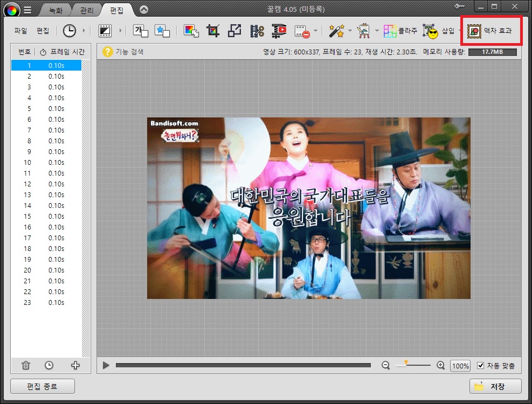Select frame 12 row
Image resolution: width=532 pixels, height=404 pixels.
pyautogui.click(x=46, y=184)
